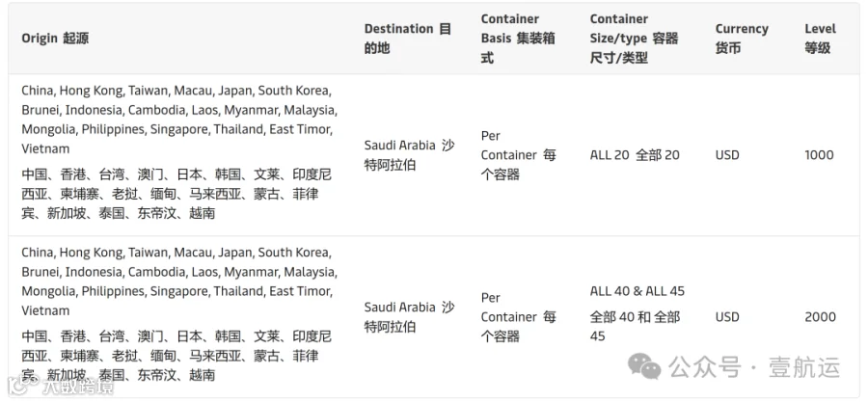Click the Origin 起源 column header
The image size is (868, 402).
[x=55, y=39]
